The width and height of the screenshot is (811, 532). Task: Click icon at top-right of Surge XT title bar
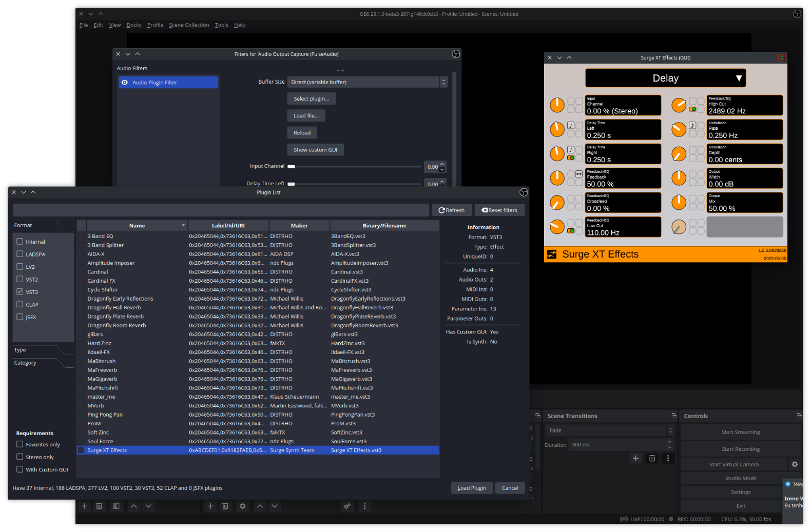pyautogui.click(x=781, y=57)
